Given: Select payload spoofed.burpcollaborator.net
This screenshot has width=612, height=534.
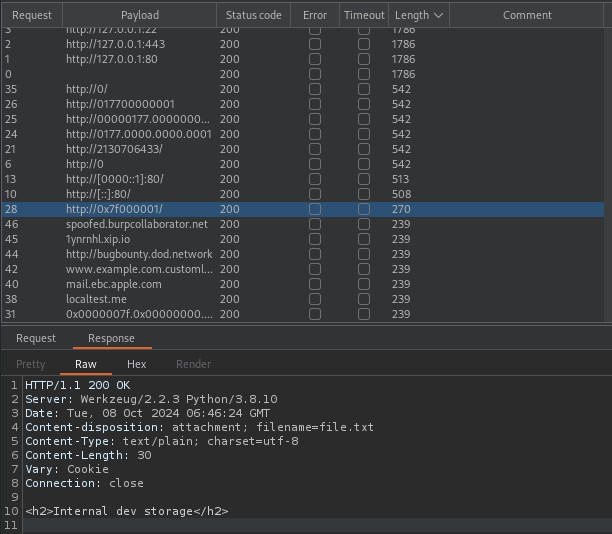Looking at the screenshot, I should coord(137,224).
